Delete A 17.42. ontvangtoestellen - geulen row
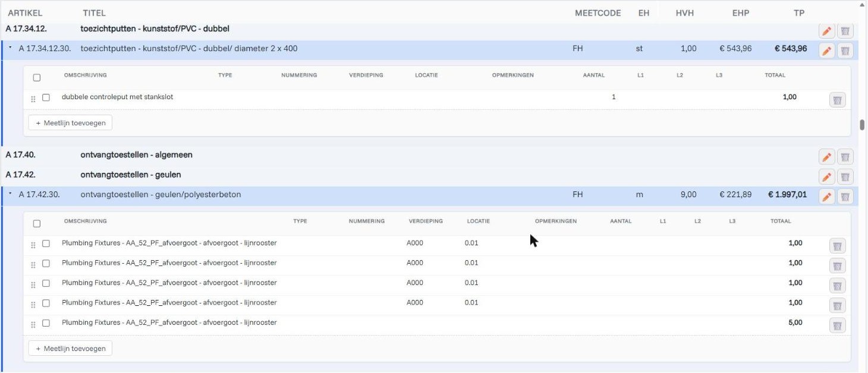 tap(845, 176)
